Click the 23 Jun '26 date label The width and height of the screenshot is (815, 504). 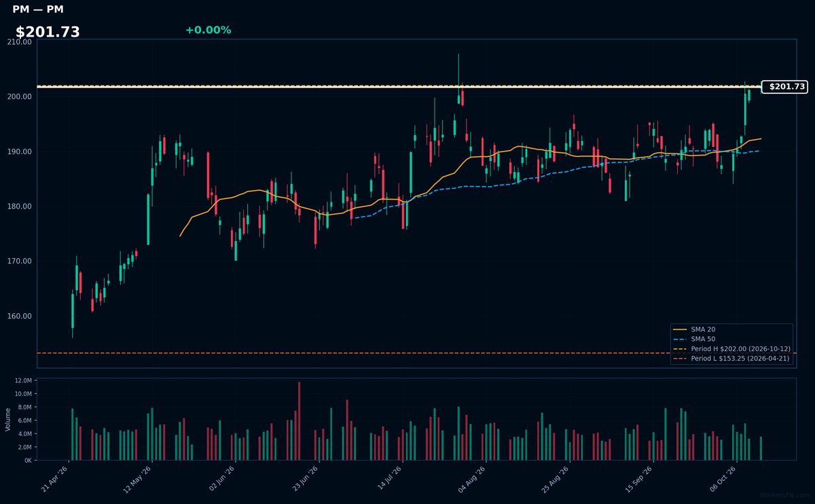tap(306, 479)
